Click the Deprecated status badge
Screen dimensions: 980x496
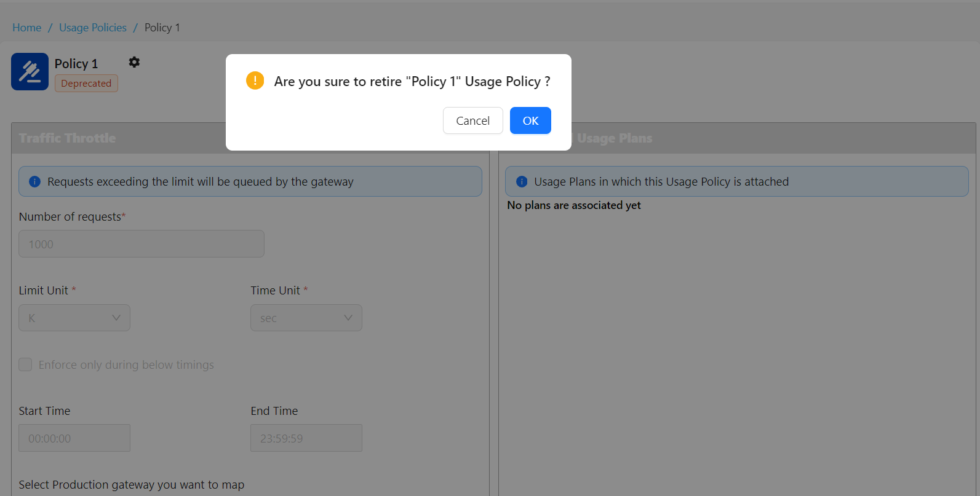tap(86, 84)
